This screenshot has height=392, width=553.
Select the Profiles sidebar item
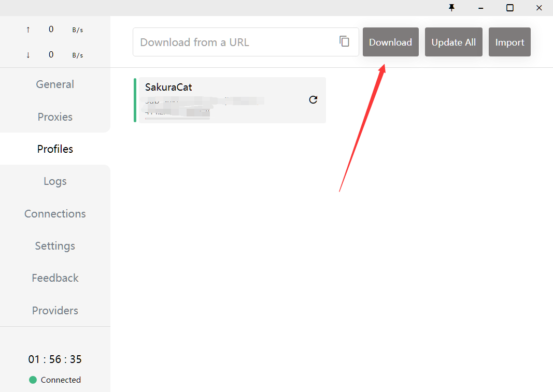(55, 149)
